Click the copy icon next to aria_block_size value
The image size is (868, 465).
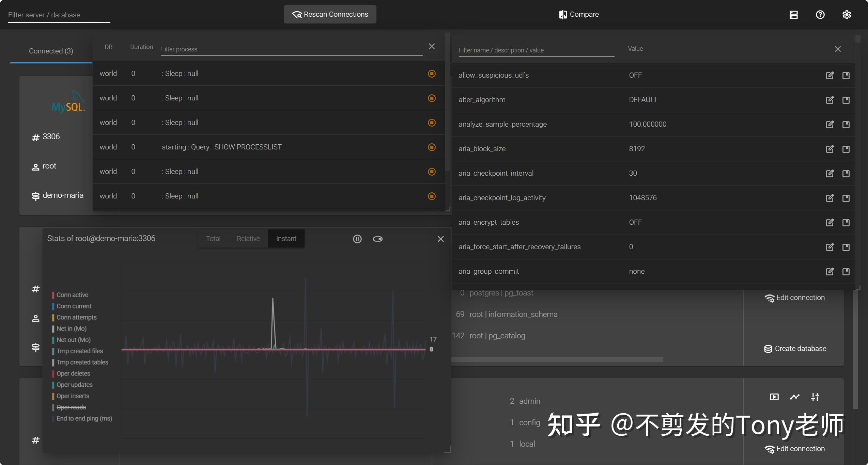tap(846, 149)
